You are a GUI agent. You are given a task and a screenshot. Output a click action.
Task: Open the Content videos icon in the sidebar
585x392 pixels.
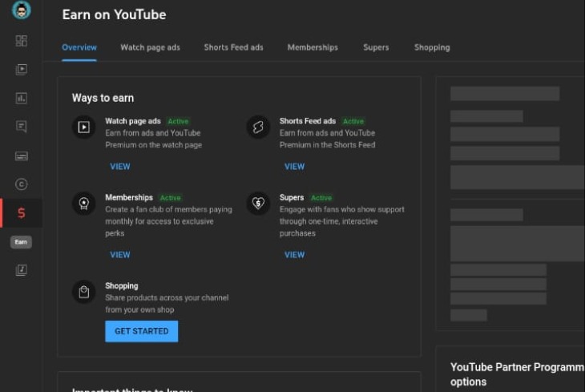click(22, 70)
